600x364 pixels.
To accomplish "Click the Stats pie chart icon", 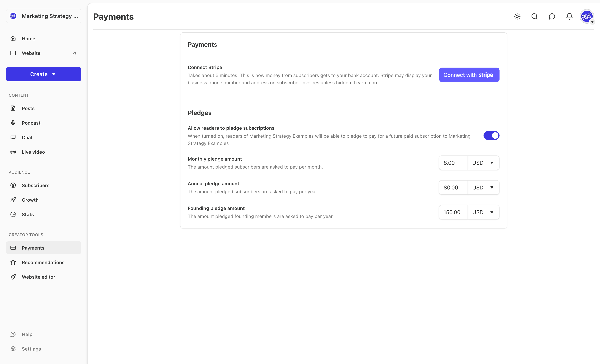I will pyautogui.click(x=13, y=214).
